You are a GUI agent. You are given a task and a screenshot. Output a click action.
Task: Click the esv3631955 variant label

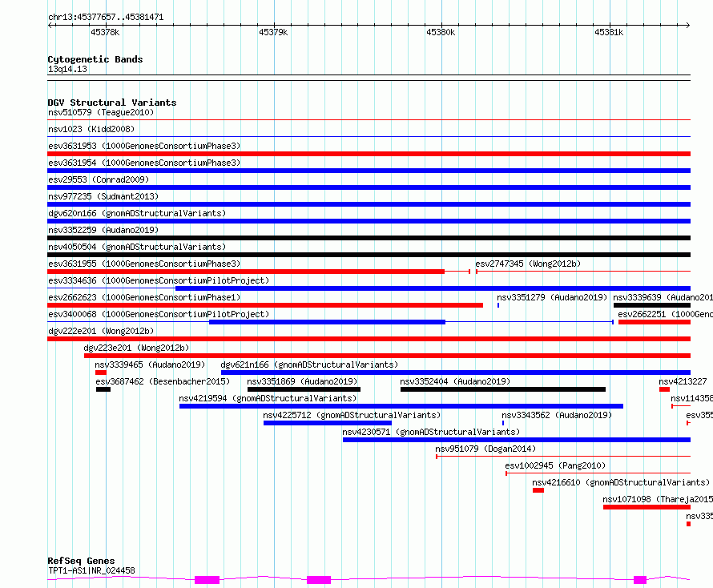(x=144, y=264)
